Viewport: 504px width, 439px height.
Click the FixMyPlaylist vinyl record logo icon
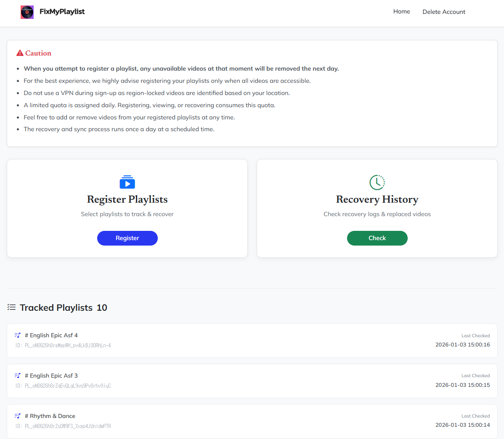pyautogui.click(x=27, y=12)
